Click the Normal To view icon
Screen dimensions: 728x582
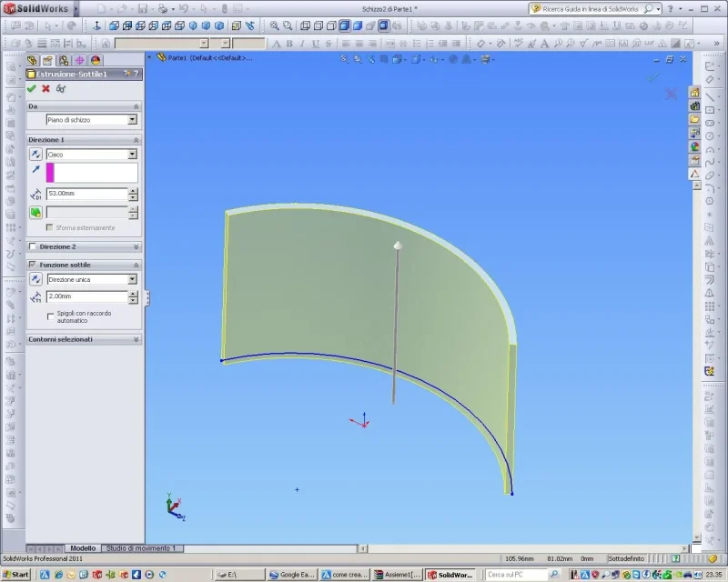[x=96, y=26]
